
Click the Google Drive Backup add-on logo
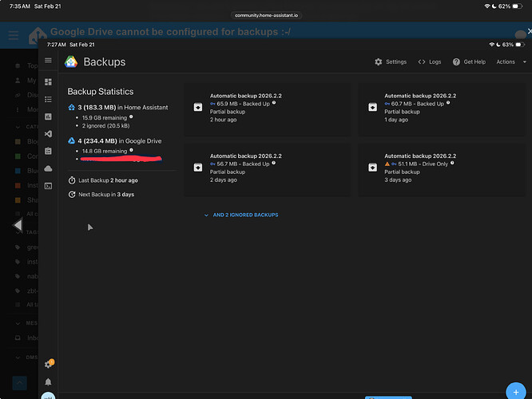click(x=71, y=61)
